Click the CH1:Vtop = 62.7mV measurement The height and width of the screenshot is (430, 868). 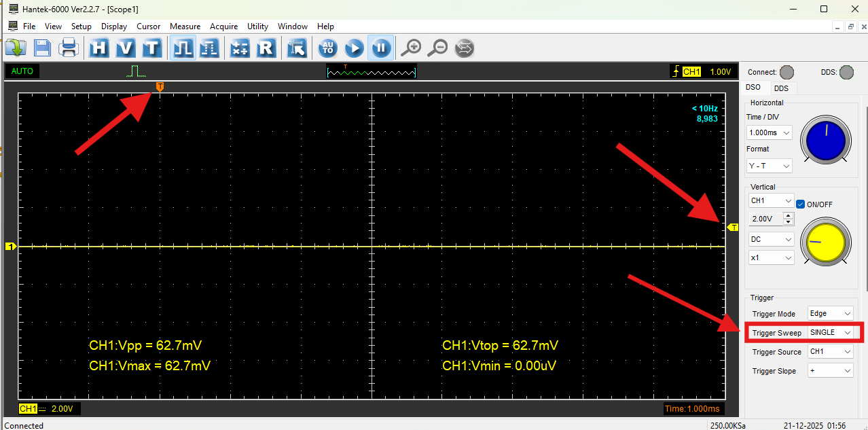pyautogui.click(x=501, y=345)
